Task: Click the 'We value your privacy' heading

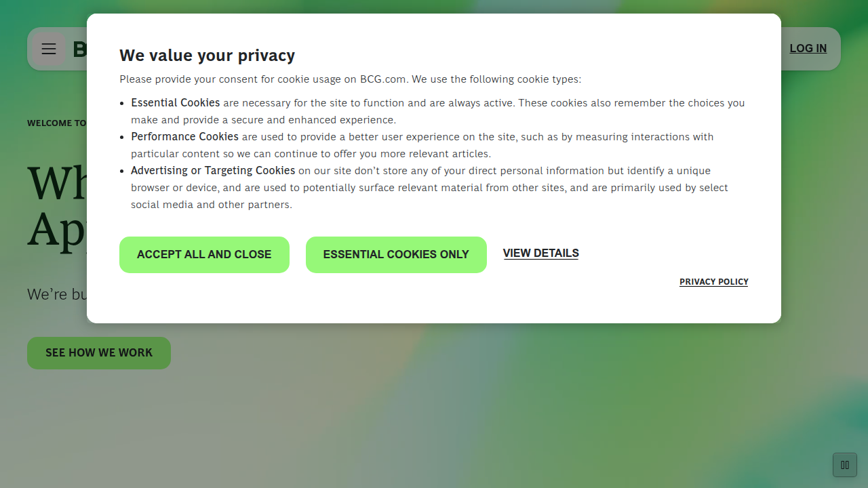Action: point(207,56)
